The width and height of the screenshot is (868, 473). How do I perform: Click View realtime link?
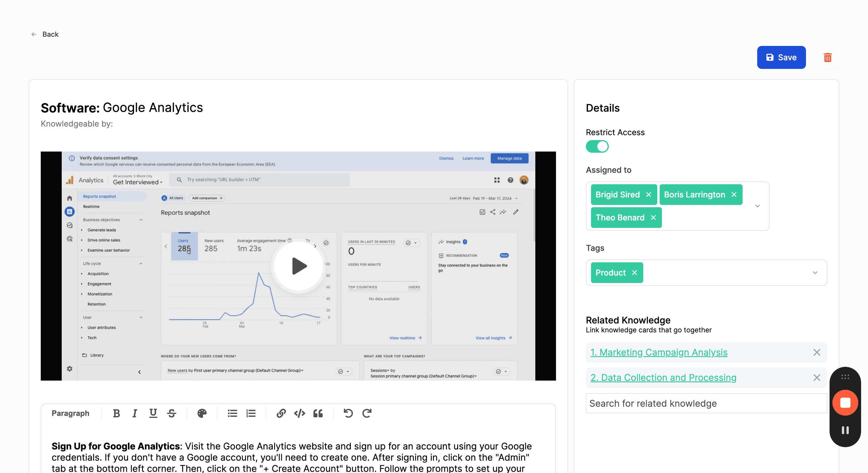pos(406,338)
